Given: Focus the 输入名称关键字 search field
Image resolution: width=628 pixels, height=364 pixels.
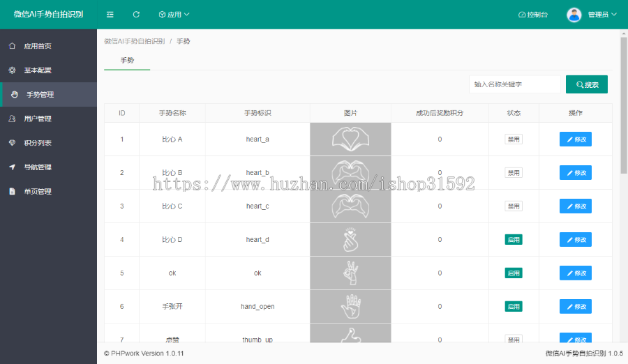Looking at the screenshot, I should pos(515,84).
